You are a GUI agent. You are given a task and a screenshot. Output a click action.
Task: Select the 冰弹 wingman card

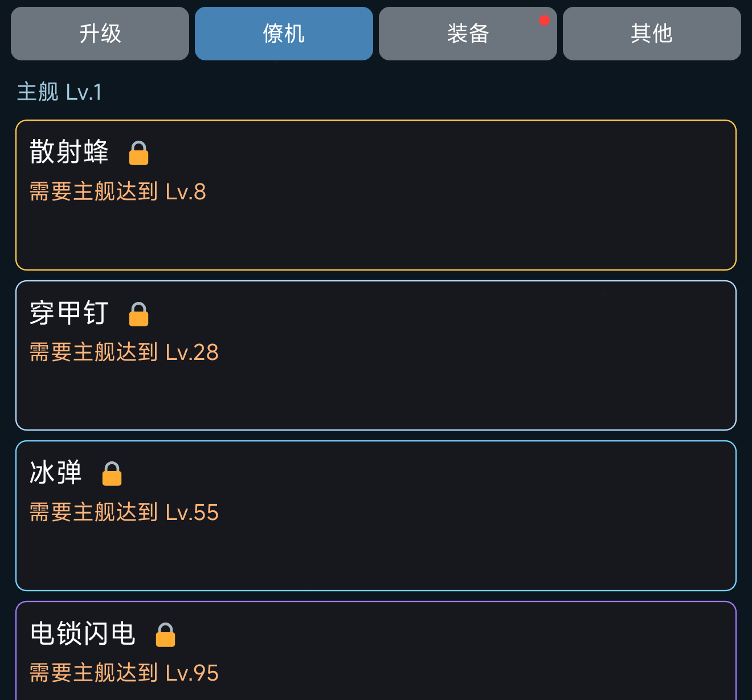pyautogui.click(x=376, y=515)
